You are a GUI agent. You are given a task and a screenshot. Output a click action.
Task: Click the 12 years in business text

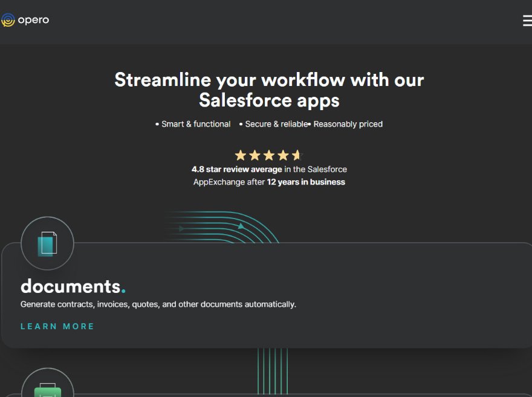(x=306, y=182)
